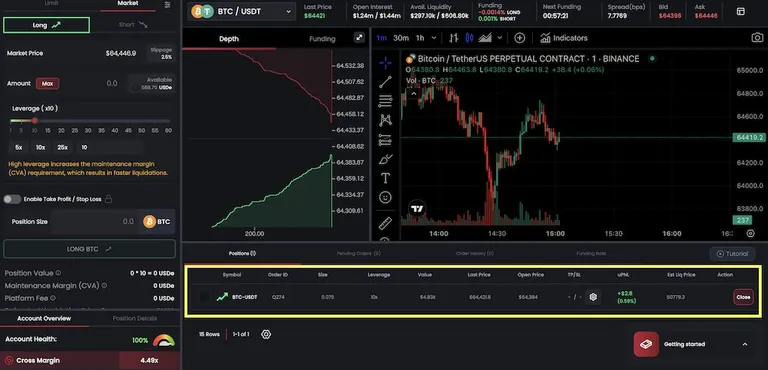Open the Pending Orders tab

[359, 254]
